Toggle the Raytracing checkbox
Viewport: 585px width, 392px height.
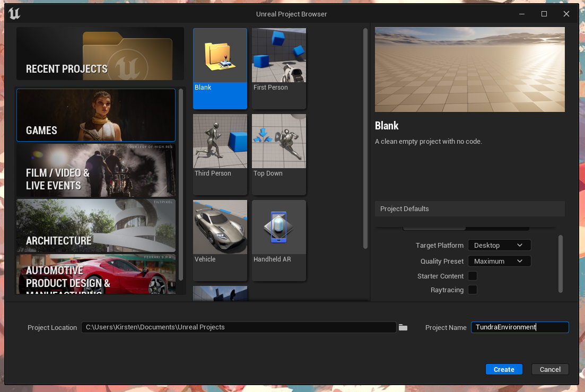point(472,290)
